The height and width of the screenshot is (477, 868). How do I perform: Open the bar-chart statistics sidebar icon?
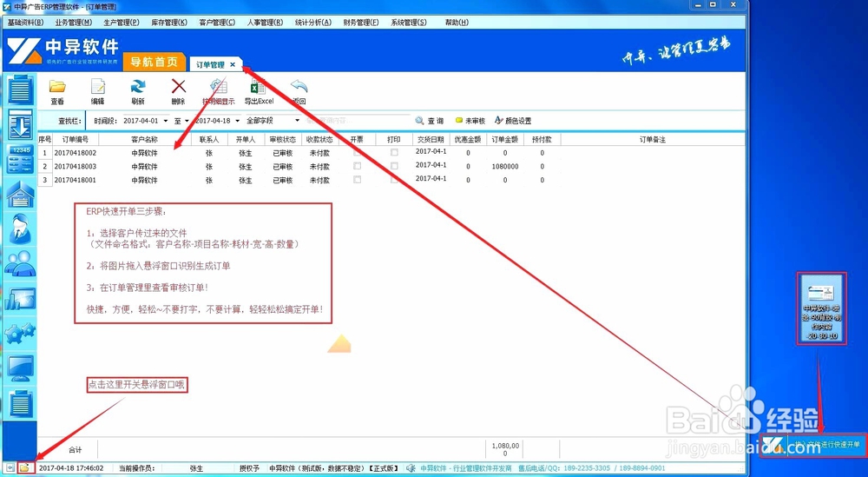[21, 299]
